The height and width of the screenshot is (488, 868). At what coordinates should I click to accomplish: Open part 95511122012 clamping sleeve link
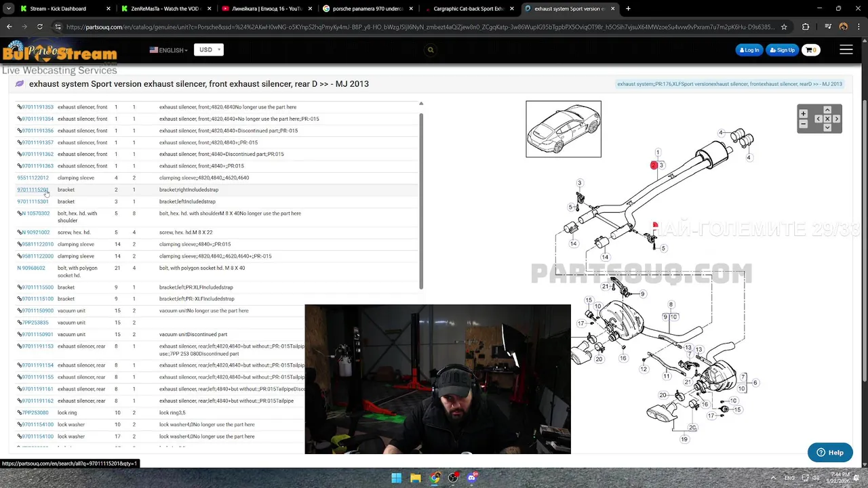coord(33,178)
